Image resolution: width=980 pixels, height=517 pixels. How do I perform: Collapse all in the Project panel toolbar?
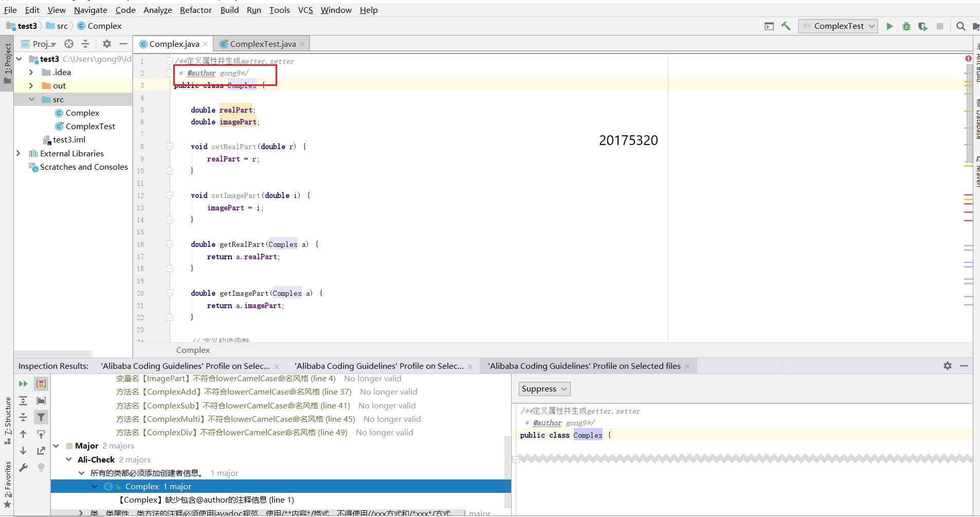coord(85,44)
